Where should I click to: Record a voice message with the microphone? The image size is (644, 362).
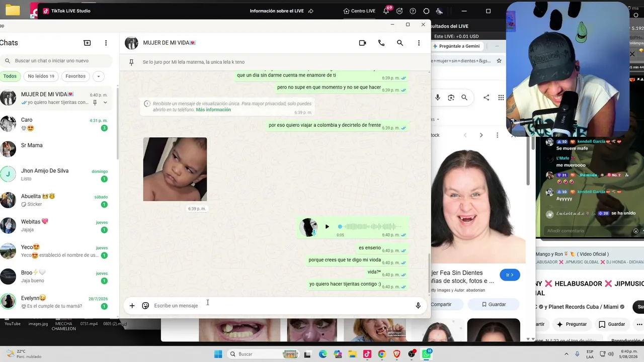418,306
